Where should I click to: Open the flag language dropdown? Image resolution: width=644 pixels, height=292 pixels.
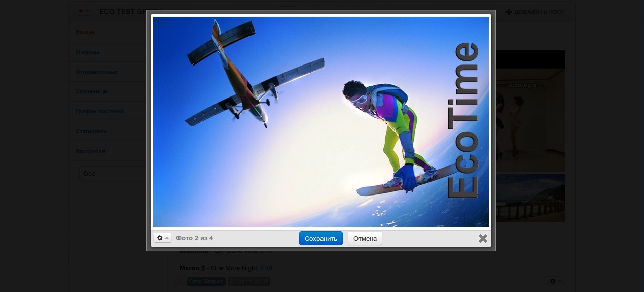[x=84, y=11]
